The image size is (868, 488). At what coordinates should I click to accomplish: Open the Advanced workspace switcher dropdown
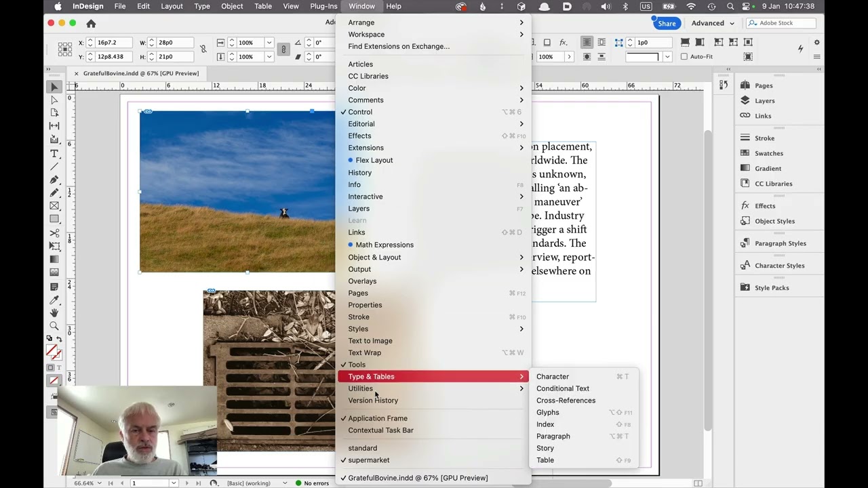713,23
